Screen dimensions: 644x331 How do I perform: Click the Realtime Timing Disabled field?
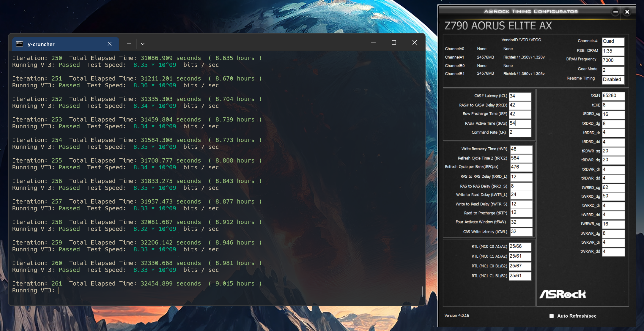pyautogui.click(x=613, y=80)
